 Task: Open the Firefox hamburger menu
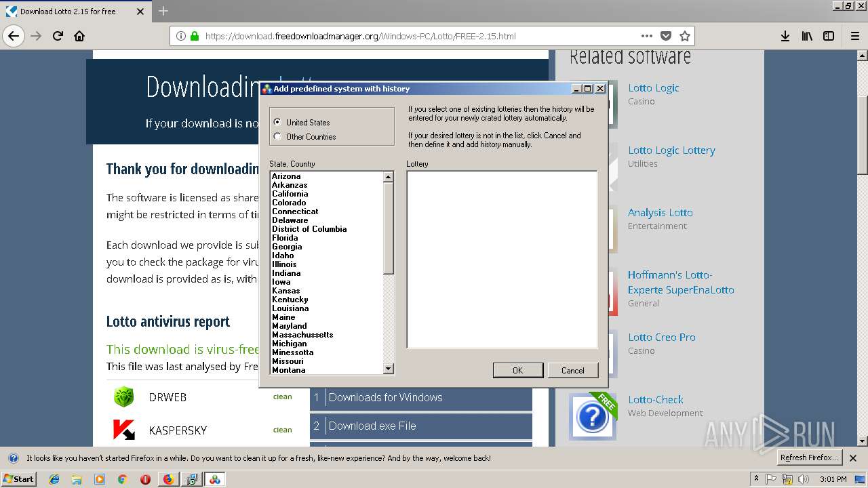[855, 36]
